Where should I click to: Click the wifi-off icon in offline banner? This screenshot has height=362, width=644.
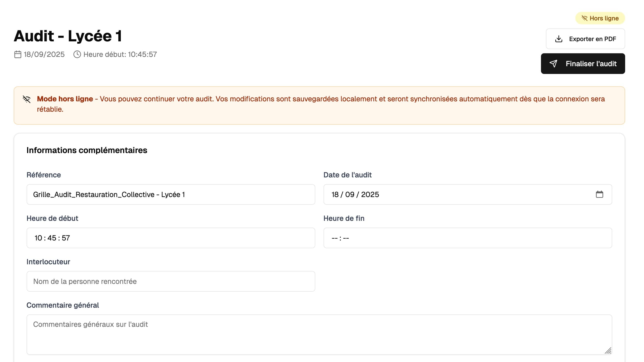click(x=27, y=99)
